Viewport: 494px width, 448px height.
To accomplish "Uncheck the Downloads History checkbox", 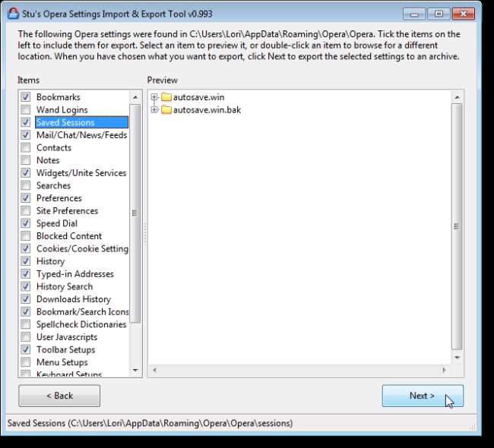I will 26,298.
